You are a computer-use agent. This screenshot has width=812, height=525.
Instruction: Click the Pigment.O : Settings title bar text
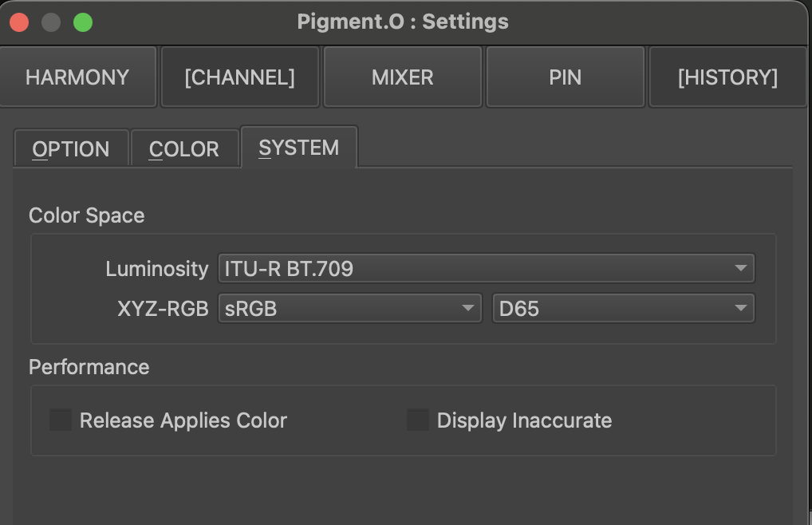[x=403, y=22]
